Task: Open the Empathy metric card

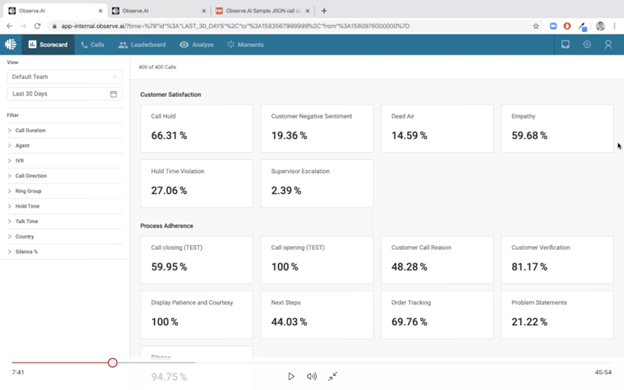Action: coord(557,129)
